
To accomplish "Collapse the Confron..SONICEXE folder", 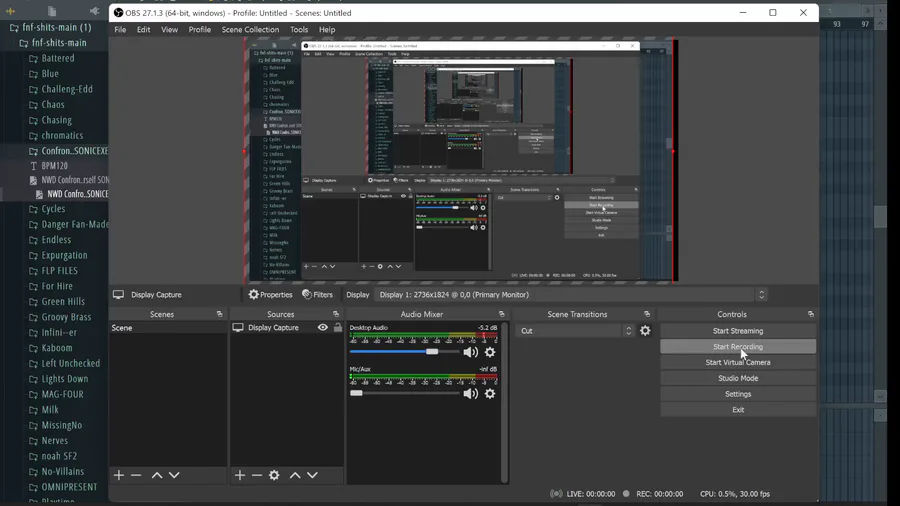I will click(68, 151).
